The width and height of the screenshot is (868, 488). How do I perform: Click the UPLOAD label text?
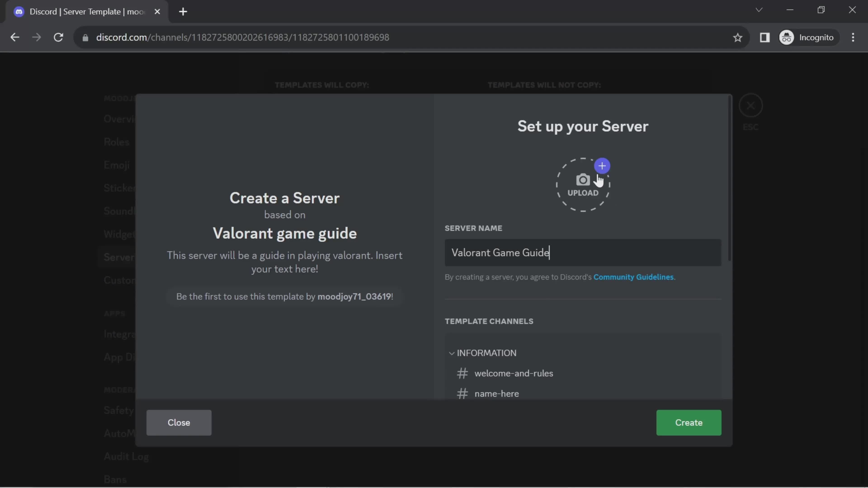[x=583, y=193]
